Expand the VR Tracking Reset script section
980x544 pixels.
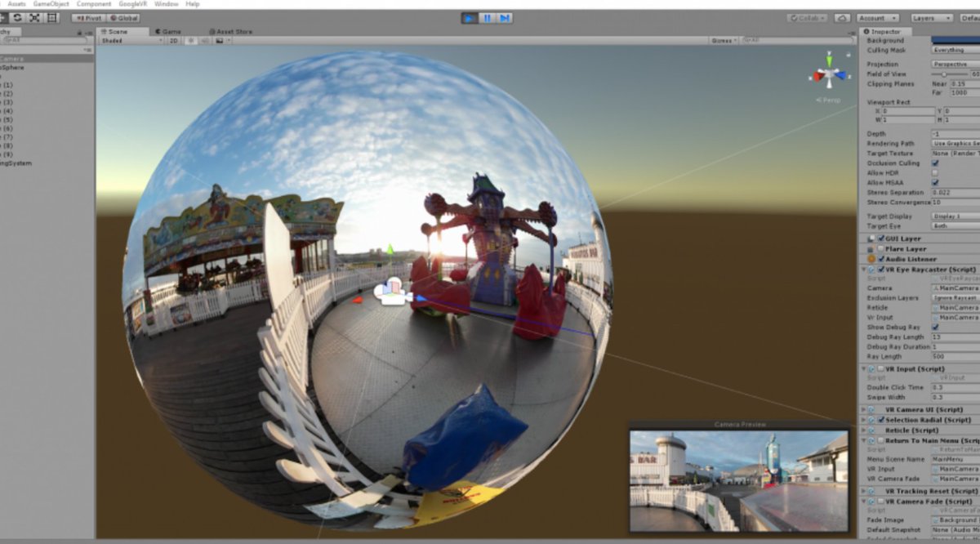pos(864,491)
